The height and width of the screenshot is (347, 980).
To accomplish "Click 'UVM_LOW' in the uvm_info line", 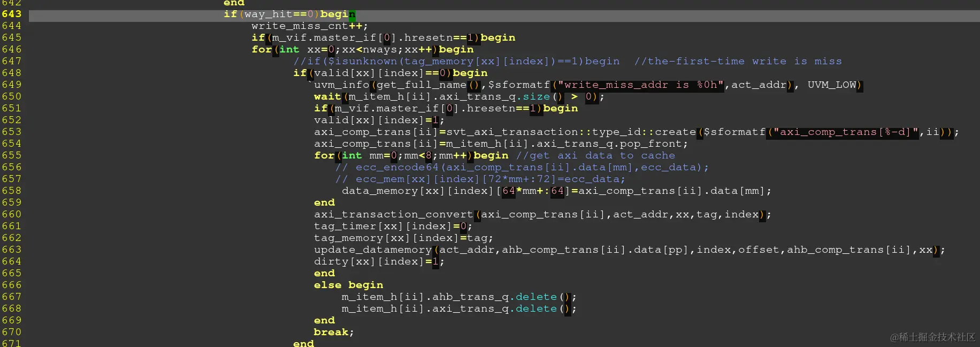I will tap(831, 85).
